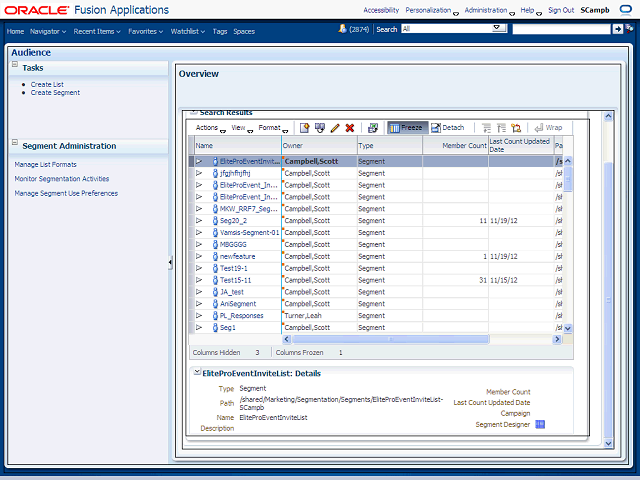Click the segment icon beside JA_test
Screen dimensions: 640x480
click(215, 292)
